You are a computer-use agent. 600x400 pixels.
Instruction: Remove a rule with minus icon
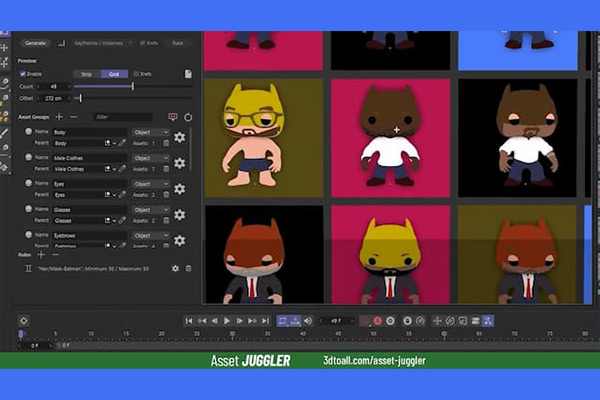(55, 255)
